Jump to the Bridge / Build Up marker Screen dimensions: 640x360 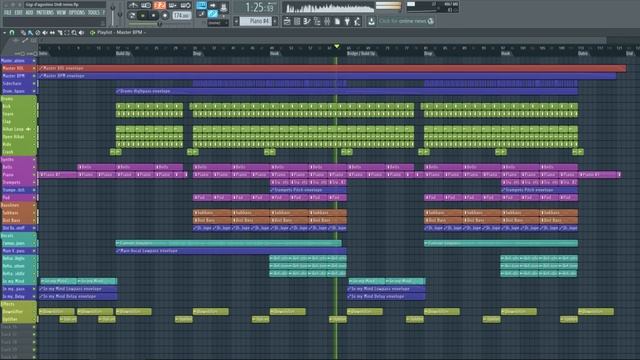361,53
